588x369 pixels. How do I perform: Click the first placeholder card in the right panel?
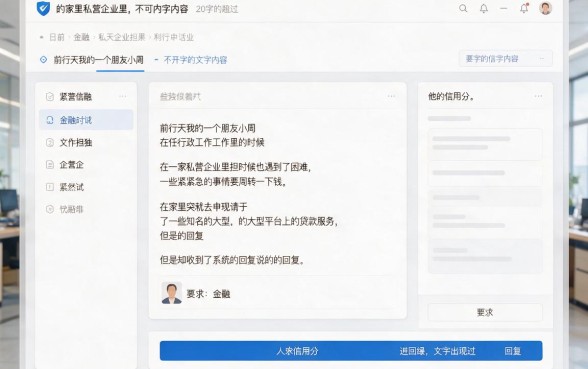(485, 144)
